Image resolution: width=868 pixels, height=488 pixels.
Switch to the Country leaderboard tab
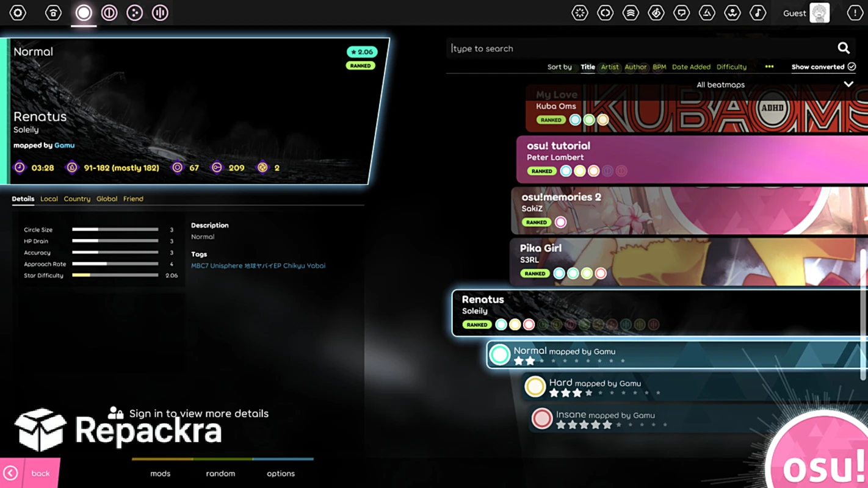(x=77, y=199)
